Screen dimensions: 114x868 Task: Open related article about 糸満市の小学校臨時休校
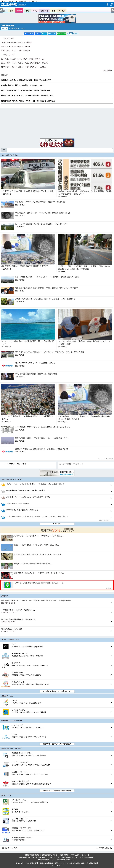point(26,80)
